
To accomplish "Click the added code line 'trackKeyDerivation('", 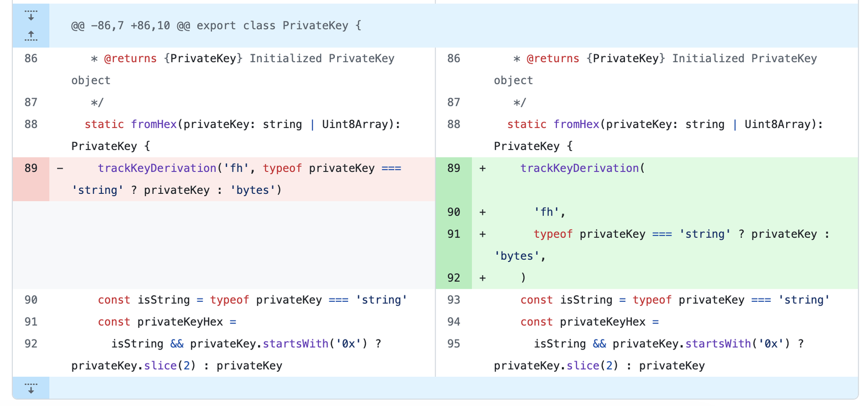I will pos(582,168).
